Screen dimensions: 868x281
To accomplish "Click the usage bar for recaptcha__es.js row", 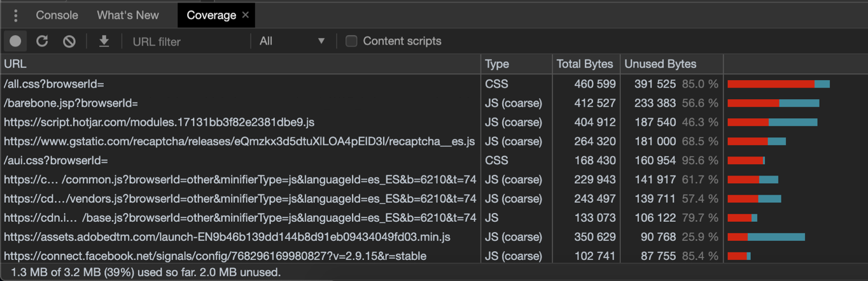I will (x=757, y=141).
